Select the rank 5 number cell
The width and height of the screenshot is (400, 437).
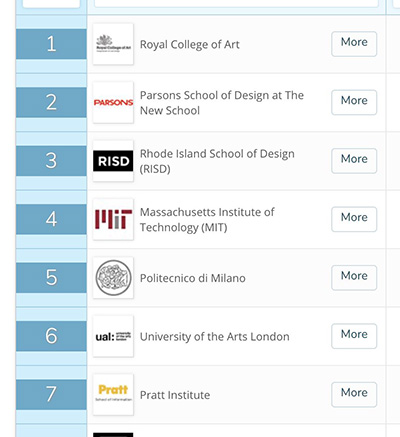tap(51, 278)
